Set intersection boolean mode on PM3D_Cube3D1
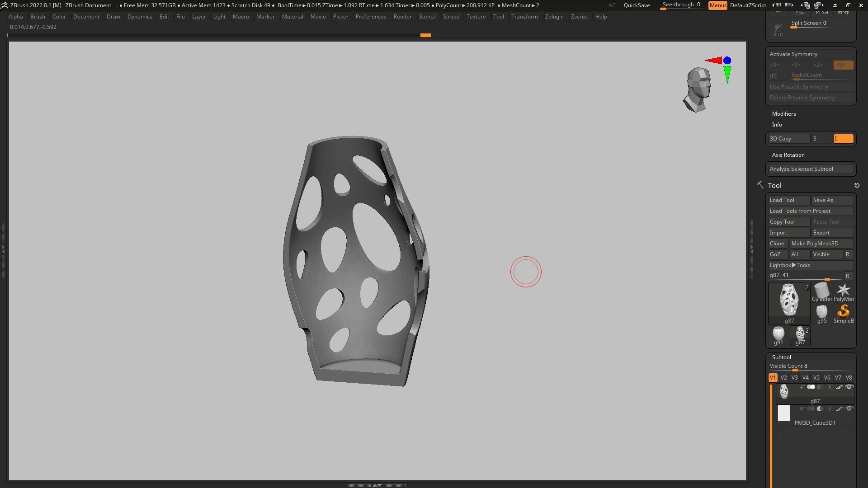868x488 pixels. tap(830, 408)
